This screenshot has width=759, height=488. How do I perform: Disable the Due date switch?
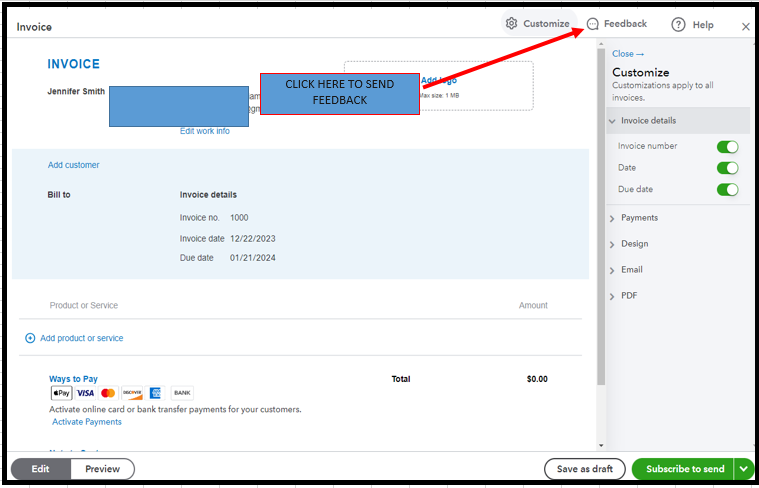coord(727,189)
